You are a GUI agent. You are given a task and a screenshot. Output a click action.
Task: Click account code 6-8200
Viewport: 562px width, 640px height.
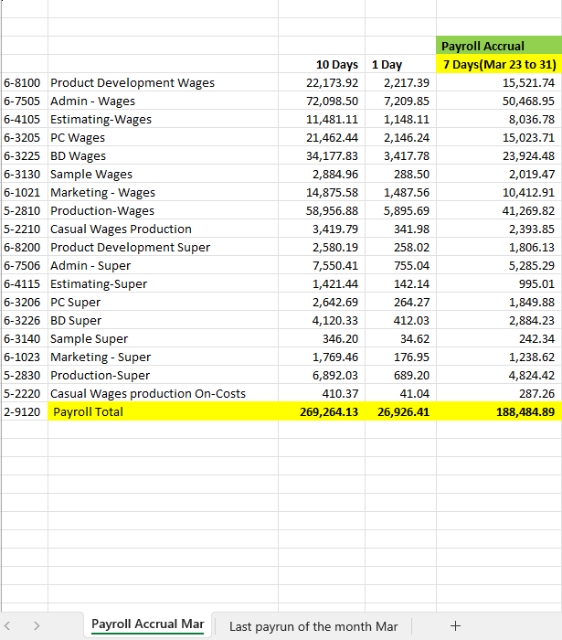click(24, 247)
